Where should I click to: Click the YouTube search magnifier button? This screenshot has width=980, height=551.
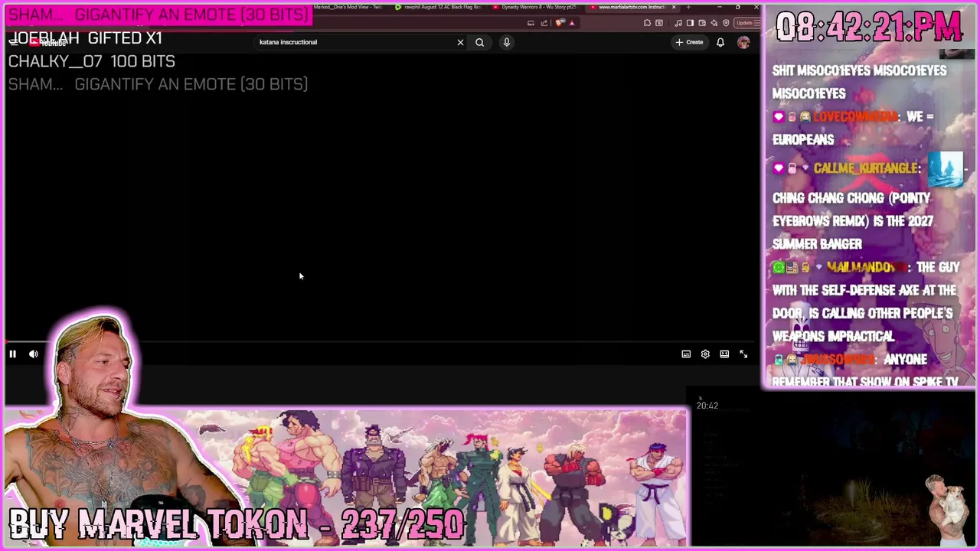tap(479, 42)
